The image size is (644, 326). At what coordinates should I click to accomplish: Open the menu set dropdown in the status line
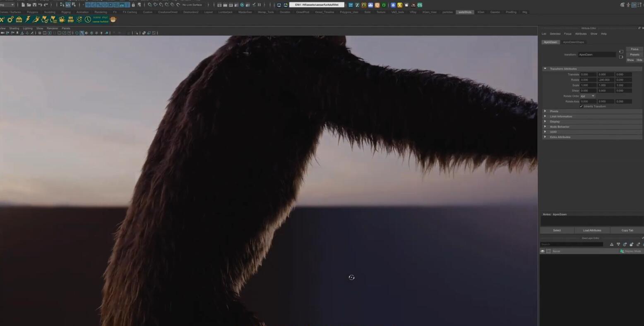7,5
